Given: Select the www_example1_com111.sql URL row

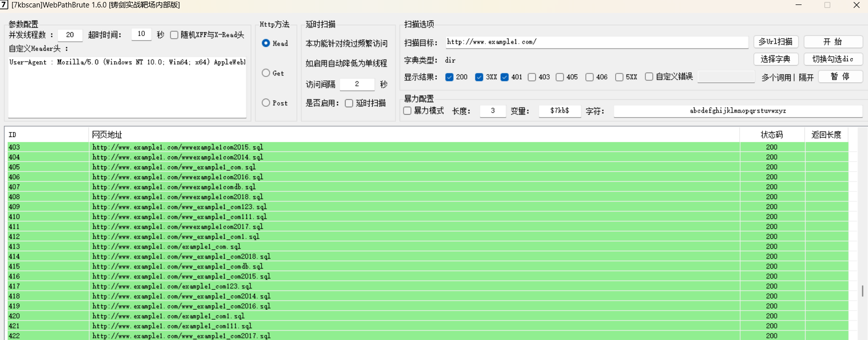Looking at the screenshot, I should 428,217.
